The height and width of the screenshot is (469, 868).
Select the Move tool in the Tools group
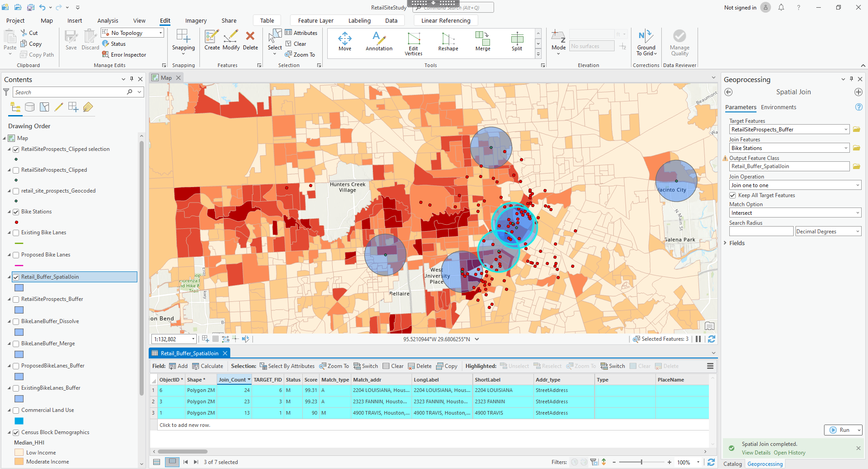pos(344,42)
